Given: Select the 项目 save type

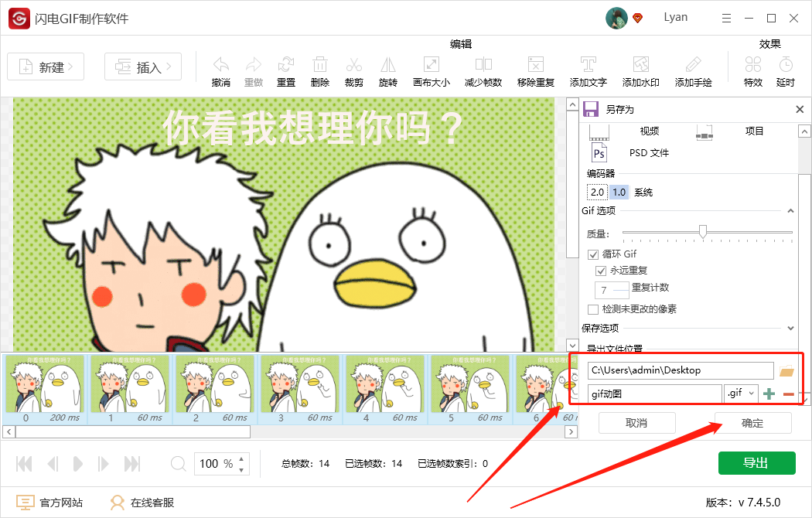Looking at the screenshot, I should coord(754,131).
